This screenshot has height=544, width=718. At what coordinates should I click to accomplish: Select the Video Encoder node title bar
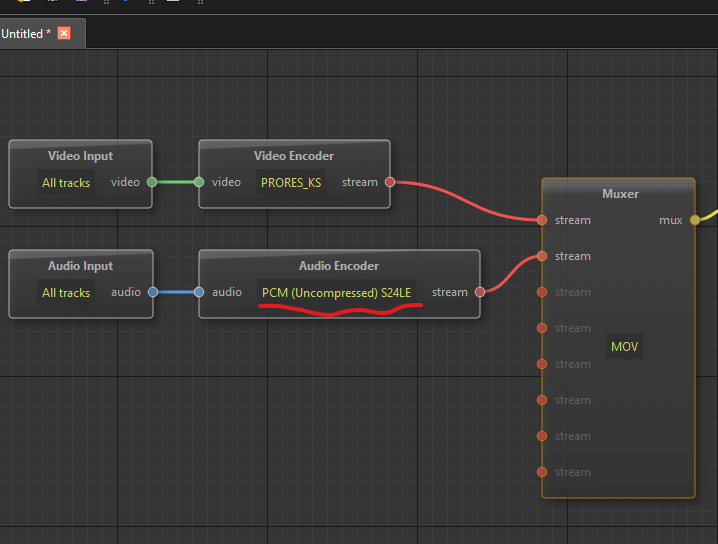pos(294,156)
